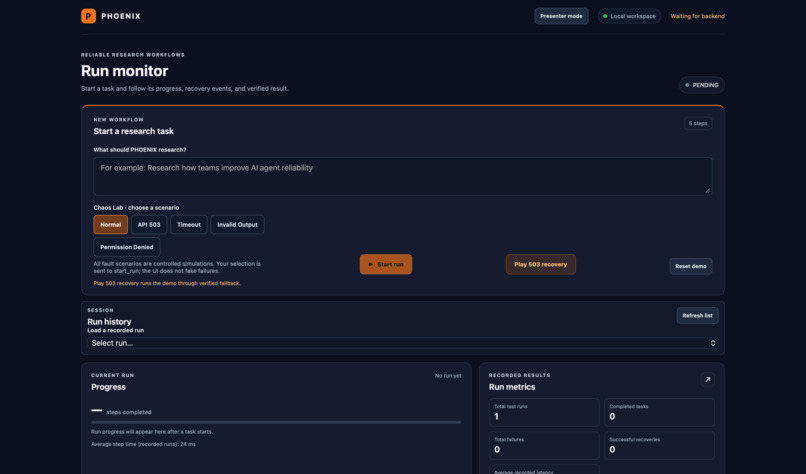Select the API 503 scenario
The height and width of the screenshot is (474, 806).
coord(149,225)
